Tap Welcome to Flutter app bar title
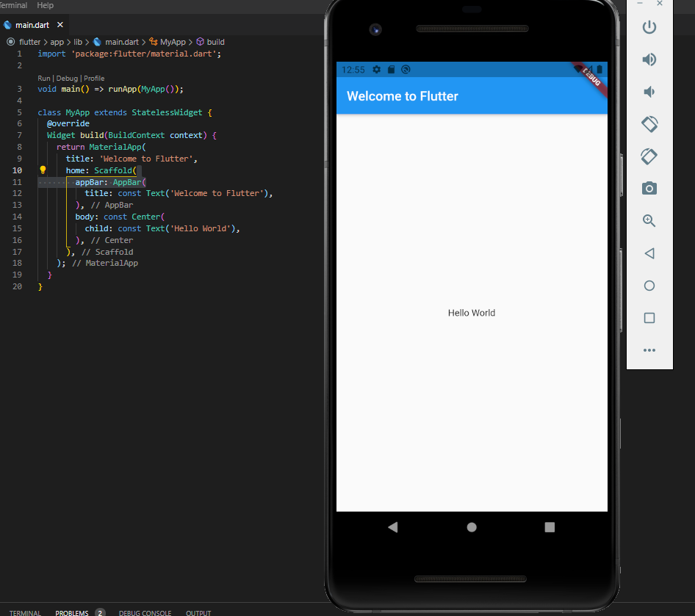Image resolution: width=695 pixels, height=616 pixels. 402,96
